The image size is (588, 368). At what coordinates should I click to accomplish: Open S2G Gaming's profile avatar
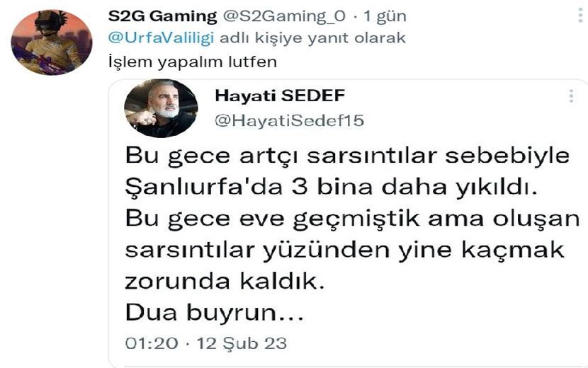52,42
